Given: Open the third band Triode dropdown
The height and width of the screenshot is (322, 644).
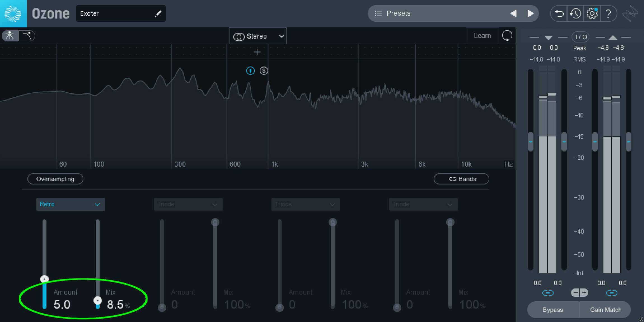Looking at the screenshot, I should point(306,204).
